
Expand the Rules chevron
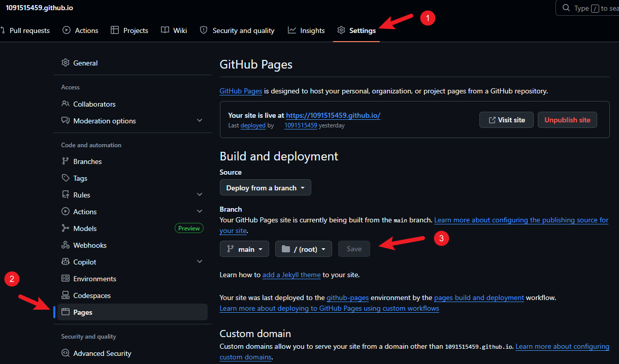(200, 195)
